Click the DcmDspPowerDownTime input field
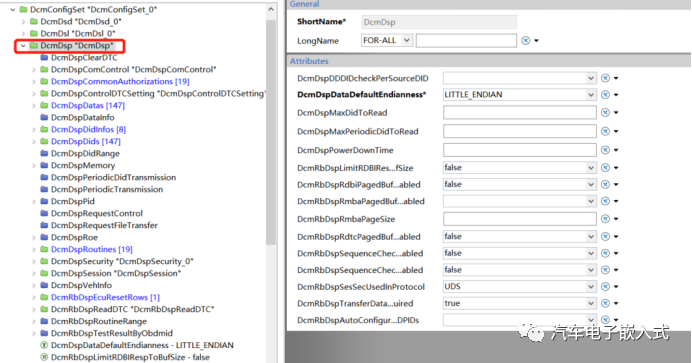 520,150
